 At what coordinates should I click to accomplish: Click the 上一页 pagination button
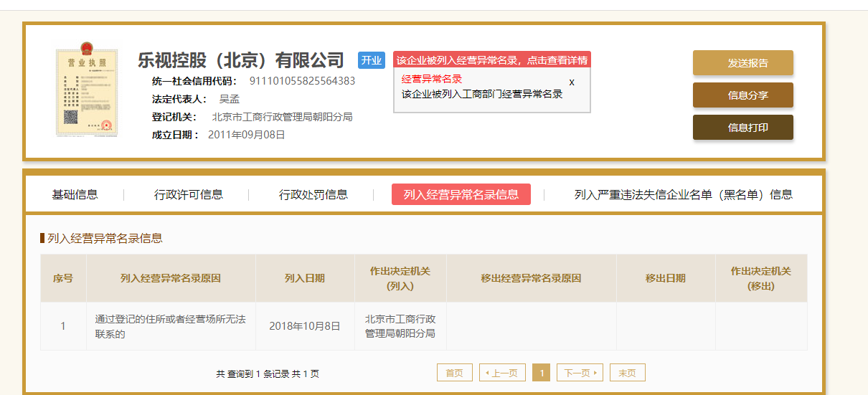point(502,373)
